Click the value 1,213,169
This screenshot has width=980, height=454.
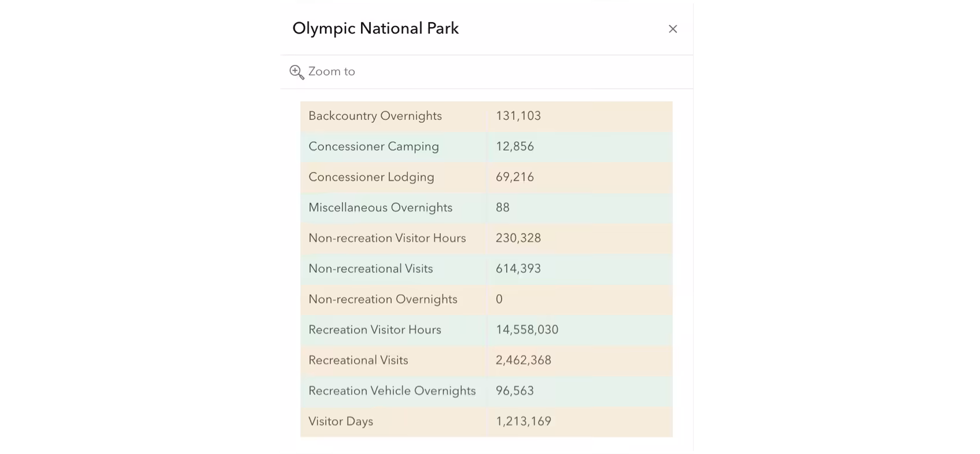pyautogui.click(x=524, y=422)
